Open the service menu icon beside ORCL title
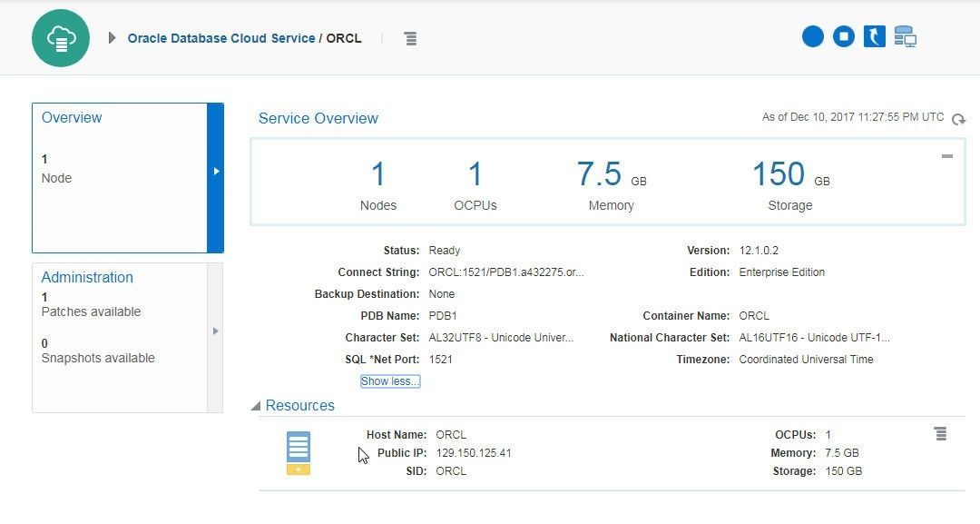This screenshot has height=524, width=980. click(x=411, y=39)
